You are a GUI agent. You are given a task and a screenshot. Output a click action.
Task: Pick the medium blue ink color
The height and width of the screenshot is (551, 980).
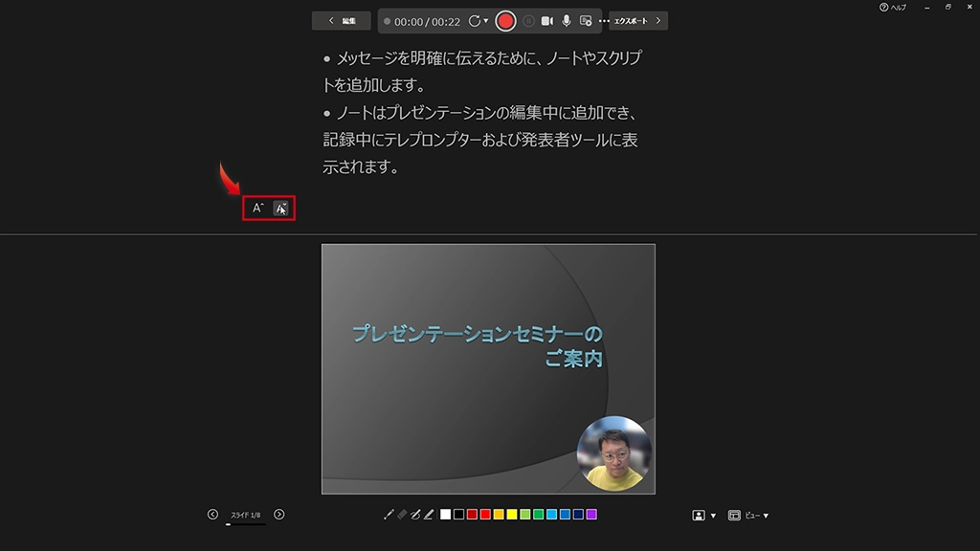(x=565, y=514)
